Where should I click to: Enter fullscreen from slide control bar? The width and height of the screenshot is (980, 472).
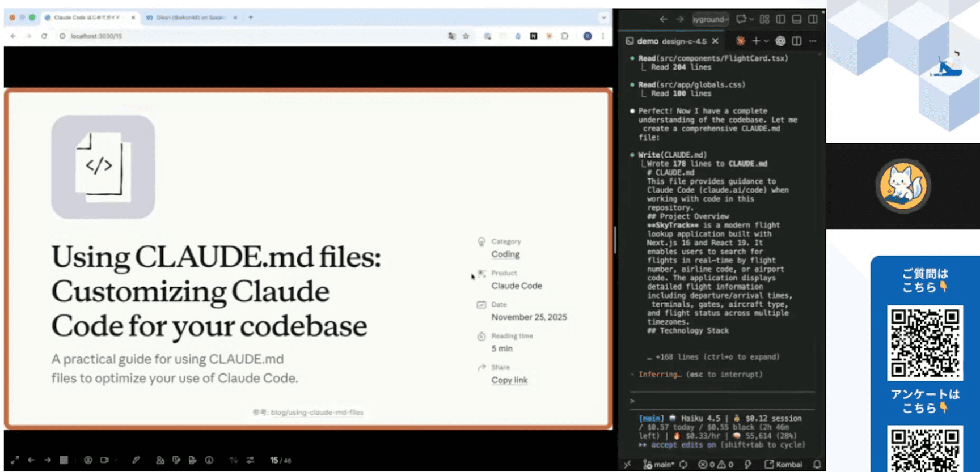point(15,460)
